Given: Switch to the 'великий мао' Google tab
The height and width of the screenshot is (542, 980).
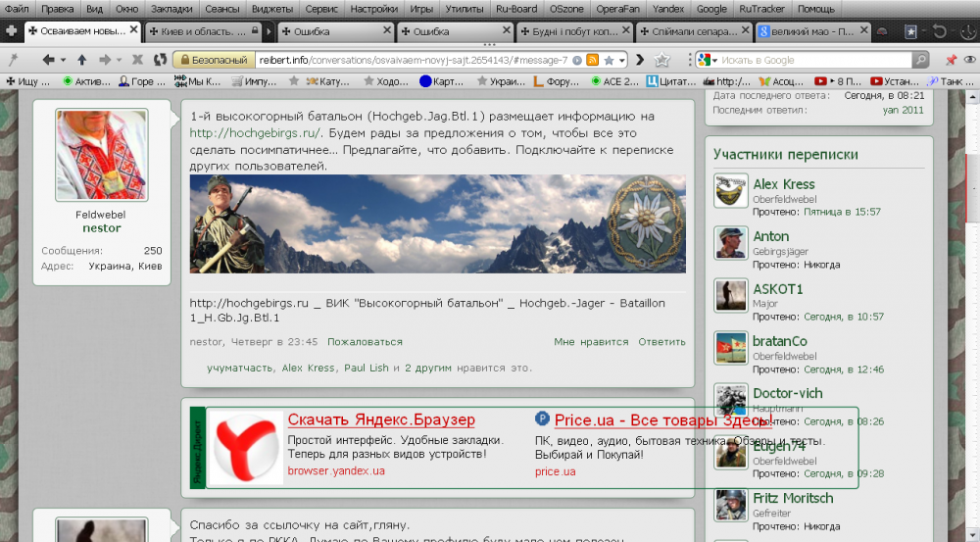Looking at the screenshot, I should 812,31.
